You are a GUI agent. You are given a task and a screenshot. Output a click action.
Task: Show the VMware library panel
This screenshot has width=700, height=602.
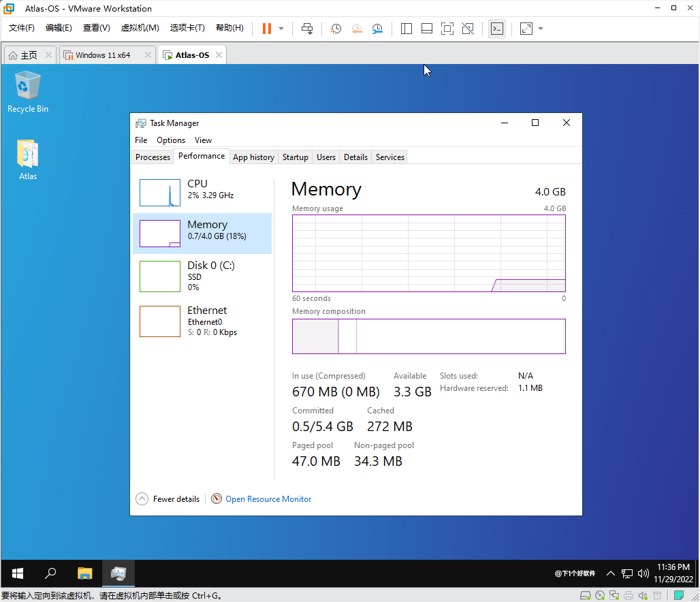point(407,28)
